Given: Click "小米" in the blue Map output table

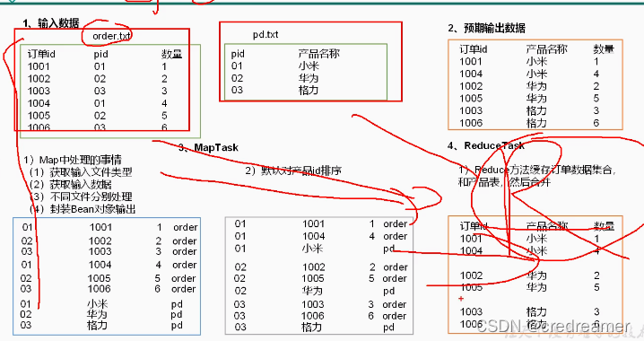Looking at the screenshot, I should pyautogui.click(x=98, y=304).
